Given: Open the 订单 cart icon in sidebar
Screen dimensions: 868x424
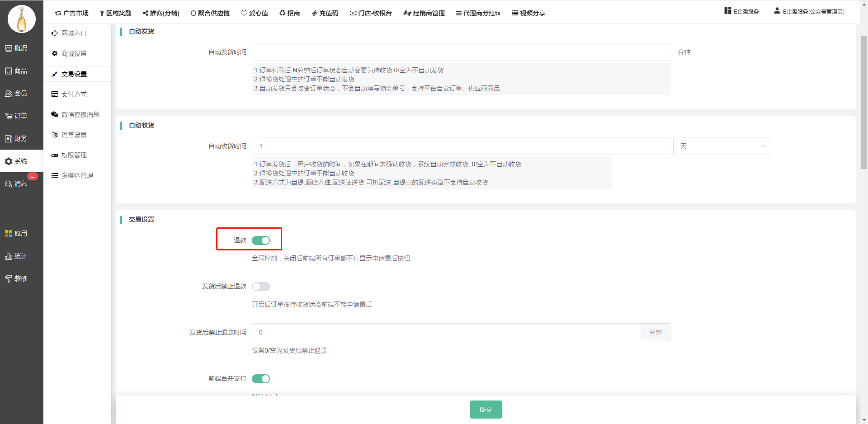Looking at the screenshot, I should click(x=9, y=116).
